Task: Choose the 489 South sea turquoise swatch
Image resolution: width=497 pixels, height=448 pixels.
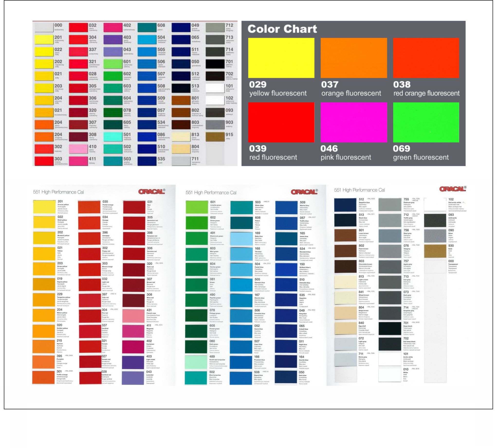Action: [196, 362]
